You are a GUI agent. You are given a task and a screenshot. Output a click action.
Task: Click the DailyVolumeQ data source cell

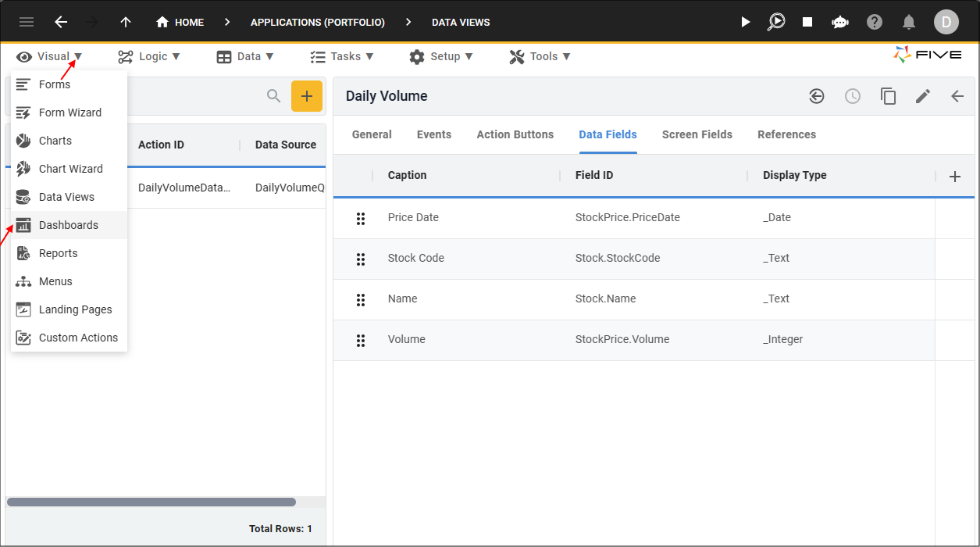click(290, 188)
